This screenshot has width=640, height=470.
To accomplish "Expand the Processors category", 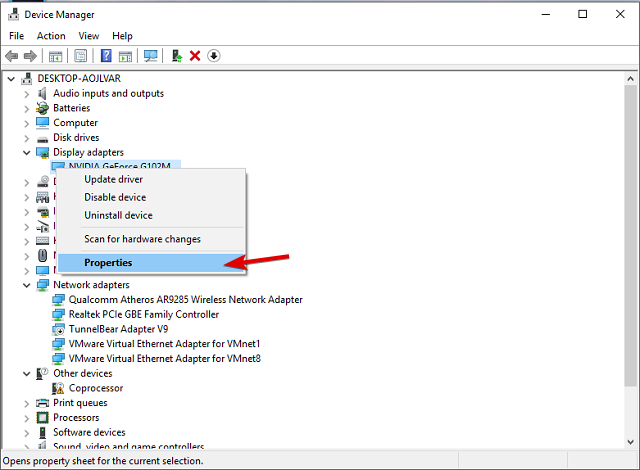I will [x=27, y=419].
